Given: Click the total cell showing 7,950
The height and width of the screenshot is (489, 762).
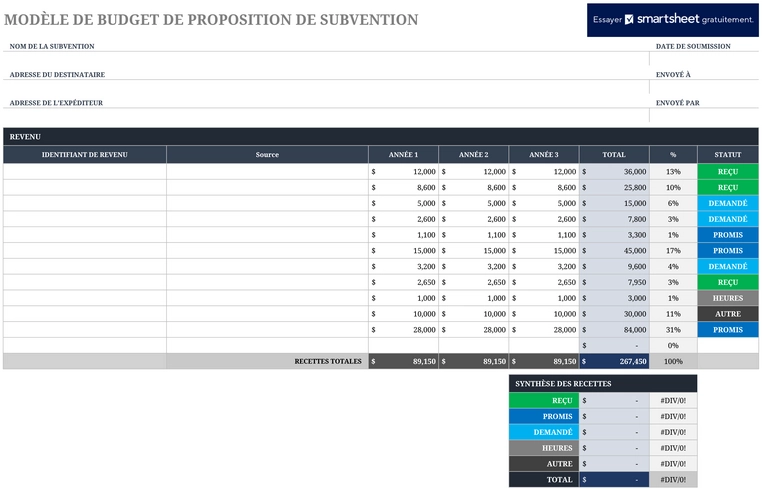Looking at the screenshot, I should (x=614, y=282).
